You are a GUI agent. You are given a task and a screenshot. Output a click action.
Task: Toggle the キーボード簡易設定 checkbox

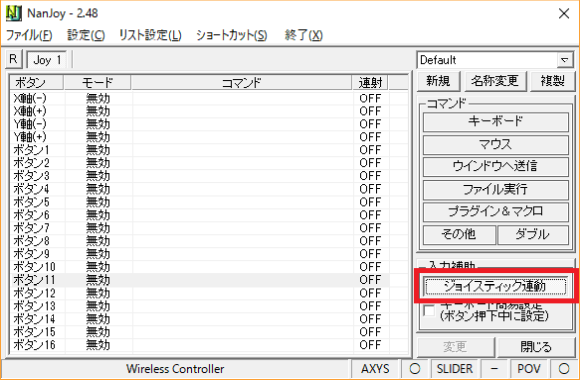click(429, 310)
